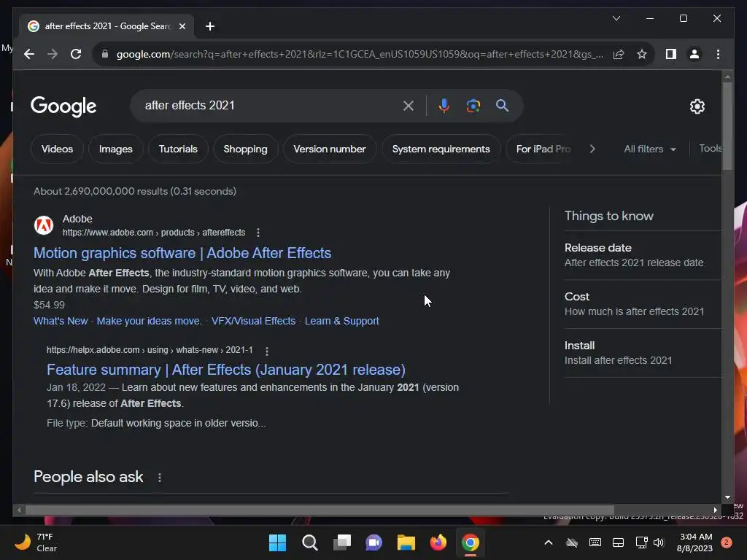The image size is (747, 560).
Task: Open Feature summary After Effects link
Action: click(226, 370)
